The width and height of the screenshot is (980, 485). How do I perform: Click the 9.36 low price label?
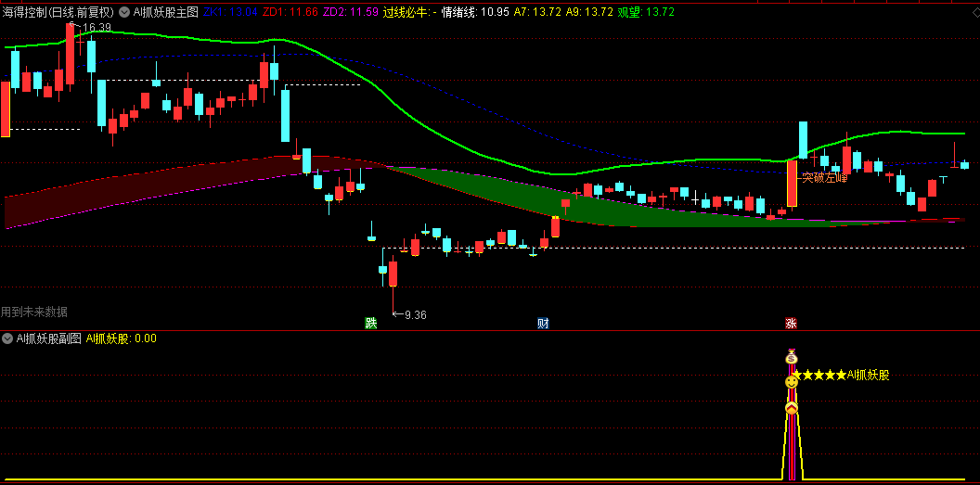(416, 315)
